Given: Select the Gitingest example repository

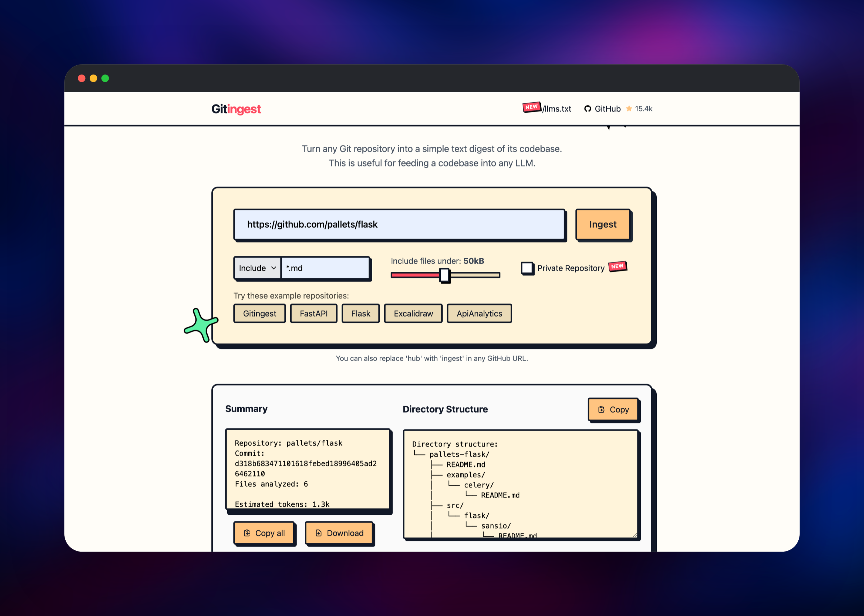Looking at the screenshot, I should [259, 314].
